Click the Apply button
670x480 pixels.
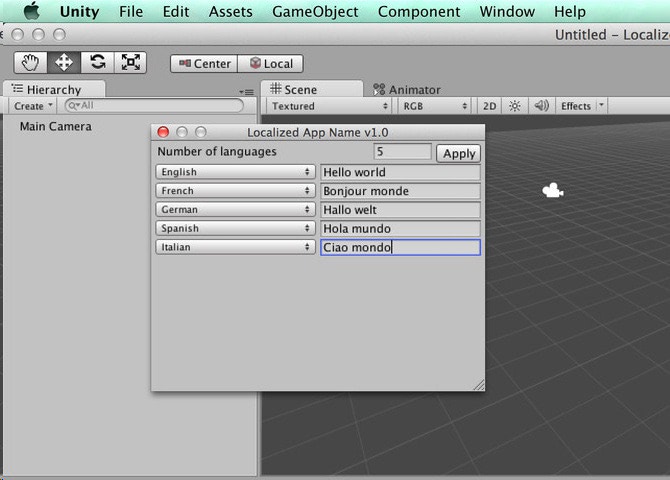coord(458,153)
